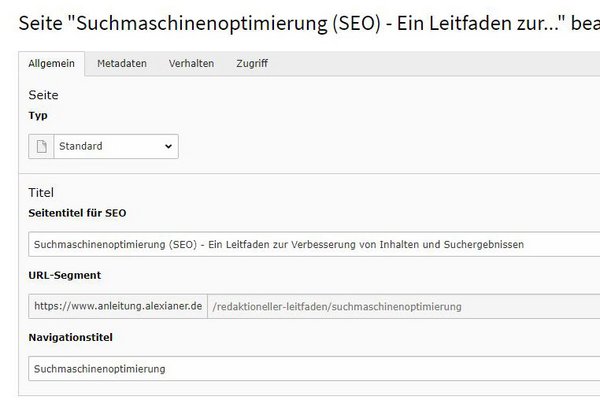Open the Zugriff tab
This screenshot has height=400, width=600.
(252, 64)
